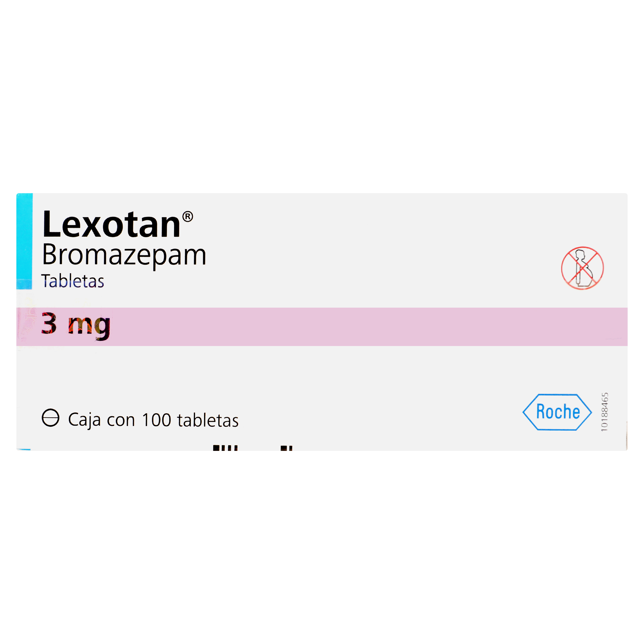Image resolution: width=644 pixels, height=644 pixels.
Task: Click the word con in contents line
Action: click(121, 421)
